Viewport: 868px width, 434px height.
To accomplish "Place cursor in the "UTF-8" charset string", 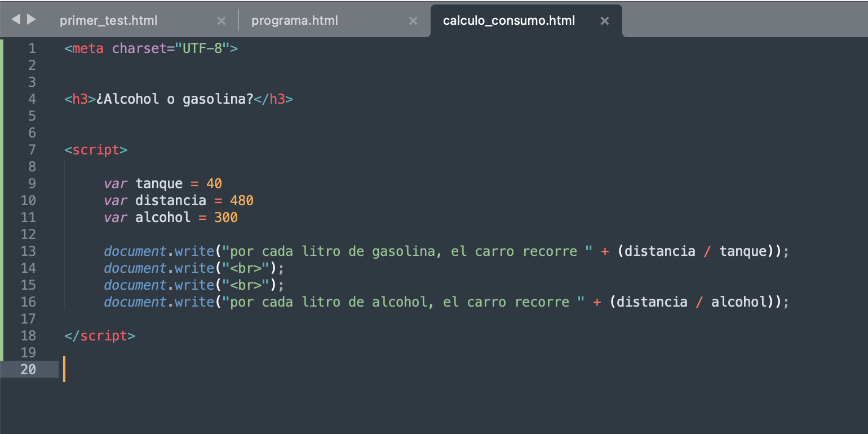I will (x=204, y=48).
